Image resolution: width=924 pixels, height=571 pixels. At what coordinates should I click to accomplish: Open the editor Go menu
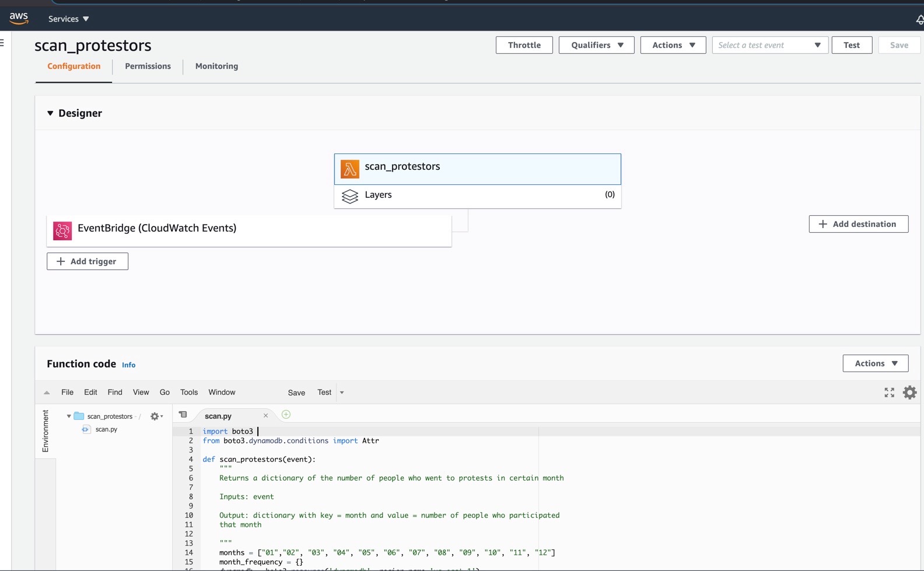point(164,393)
